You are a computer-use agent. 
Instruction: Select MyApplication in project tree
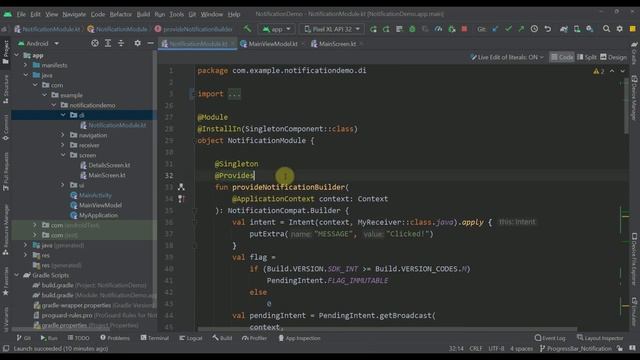[94, 215]
